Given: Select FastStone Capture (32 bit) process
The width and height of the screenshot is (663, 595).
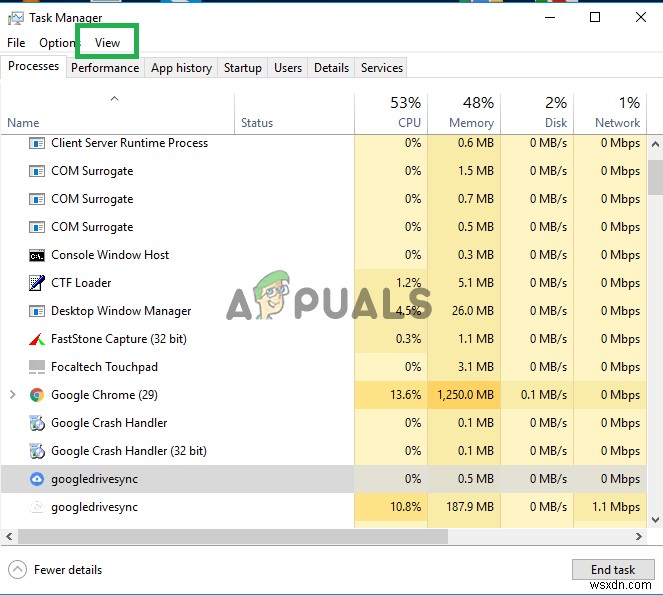Looking at the screenshot, I should pos(119,339).
